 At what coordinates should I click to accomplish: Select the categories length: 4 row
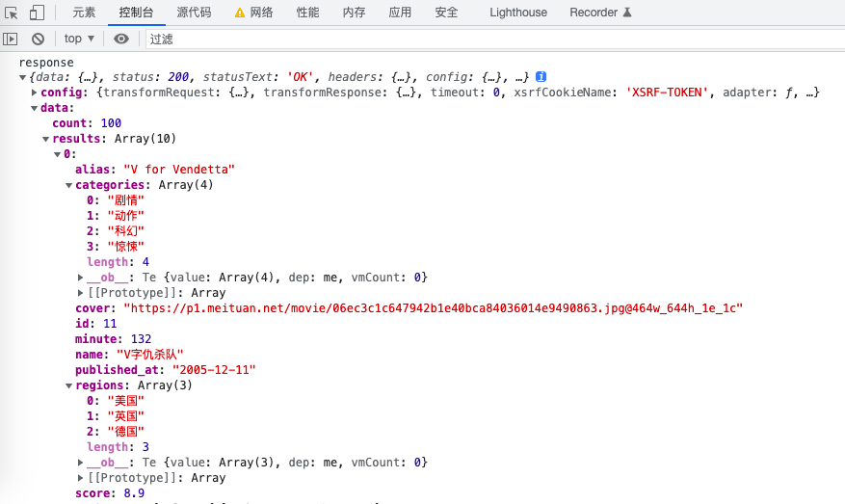[x=118, y=262]
